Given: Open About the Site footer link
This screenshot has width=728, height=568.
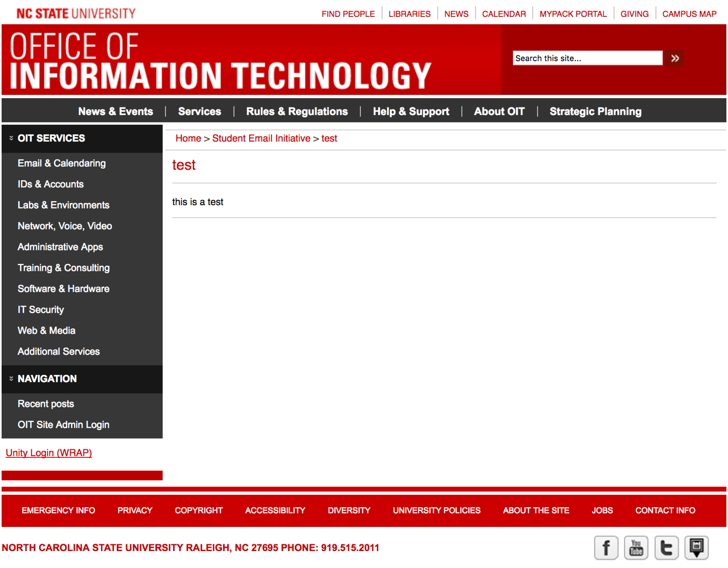Looking at the screenshot, I should pos(536,510).
